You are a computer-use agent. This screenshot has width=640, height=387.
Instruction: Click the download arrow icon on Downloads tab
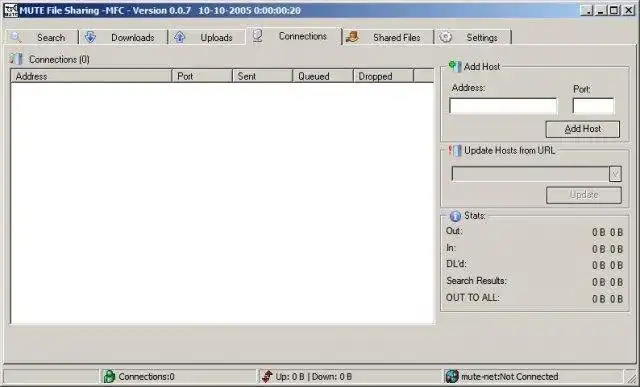pyautogui.click(x=90, y=37)
